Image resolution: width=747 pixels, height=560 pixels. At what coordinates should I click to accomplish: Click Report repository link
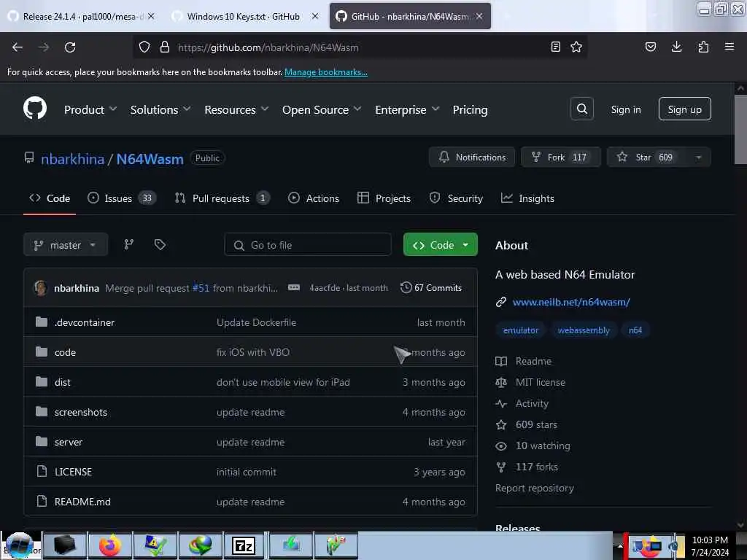point(535,488)
